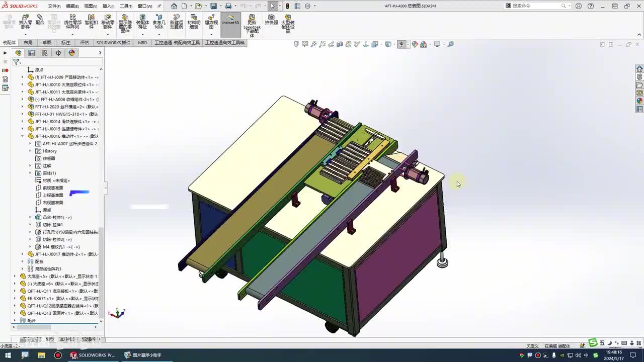The image size is (644, 362).
Task: Switch to the MBD ribbon tab
Action: click(x=142, y=43)
